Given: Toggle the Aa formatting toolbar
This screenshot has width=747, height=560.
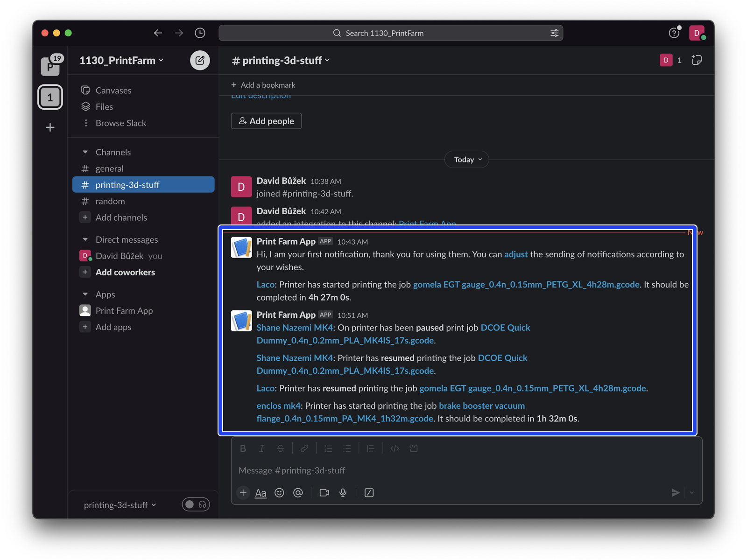Looking at the screenshot, I should (261, 493).
